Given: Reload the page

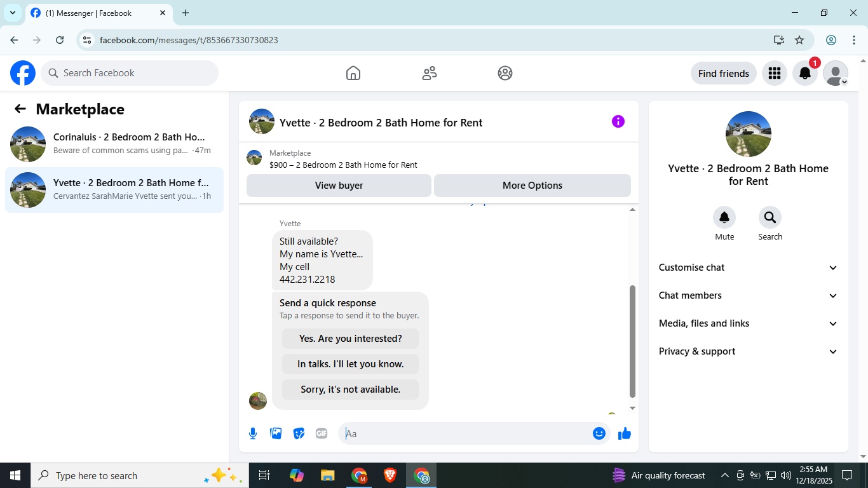Looking at the screenshot, I should 60,40.
